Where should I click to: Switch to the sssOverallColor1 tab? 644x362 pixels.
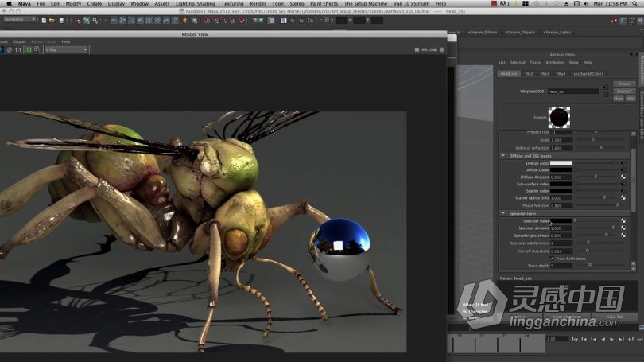pyautogui.click(x=588, y=73)
